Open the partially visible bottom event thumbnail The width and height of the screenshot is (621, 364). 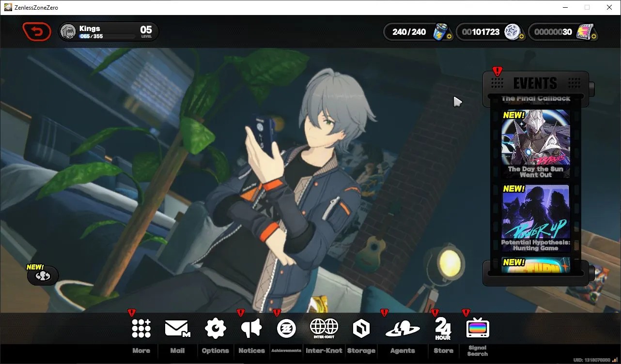(535, 265)
